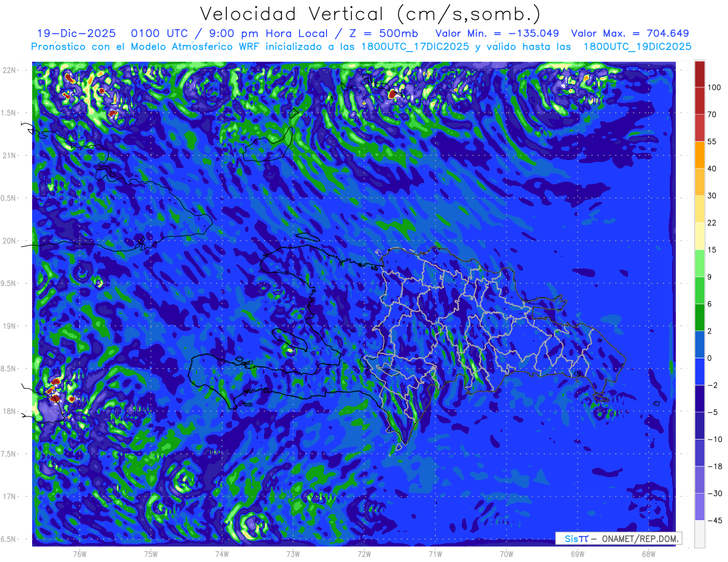This screenshot has height=562, width=728.
Task: Click the "71W" longitude label
Action: coord(435,554)
